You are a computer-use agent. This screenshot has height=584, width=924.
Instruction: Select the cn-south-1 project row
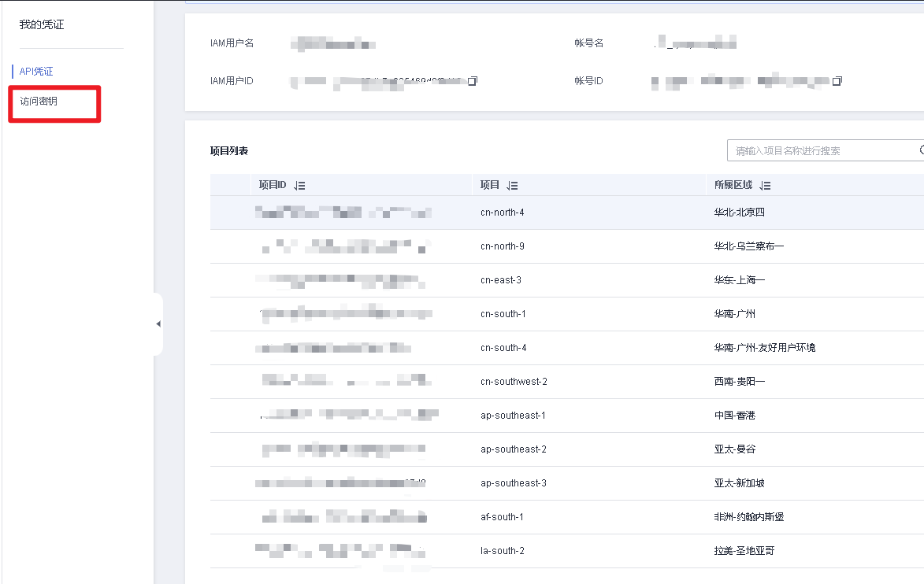tap(503, 314)
